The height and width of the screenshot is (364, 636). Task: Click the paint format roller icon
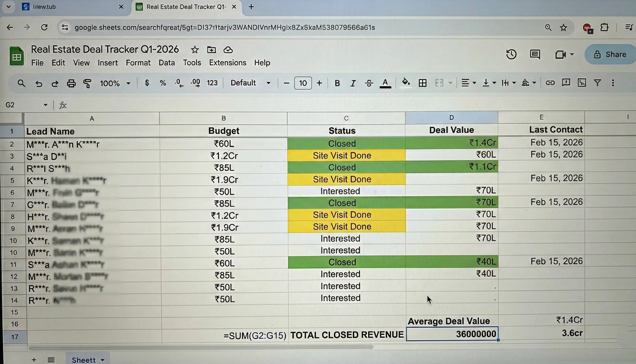(87, 83)
